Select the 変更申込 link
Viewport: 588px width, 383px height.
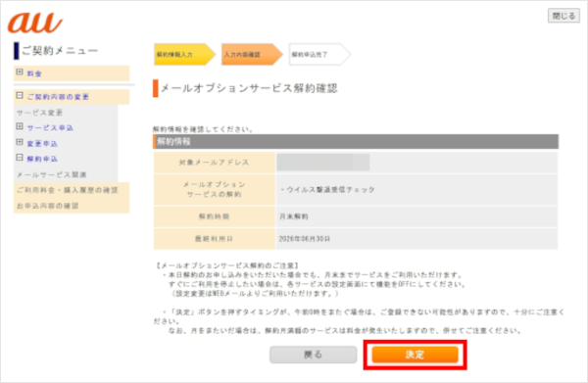42,144
